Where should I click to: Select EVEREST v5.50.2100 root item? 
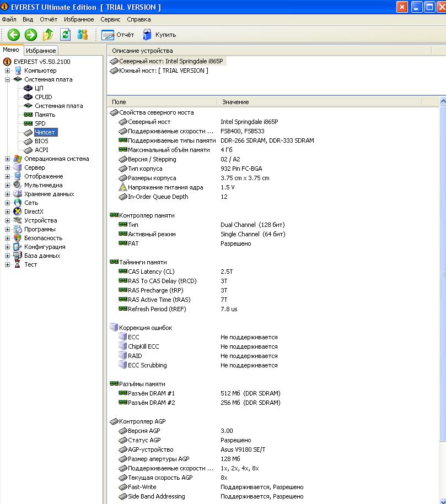[x=42, y=62]
